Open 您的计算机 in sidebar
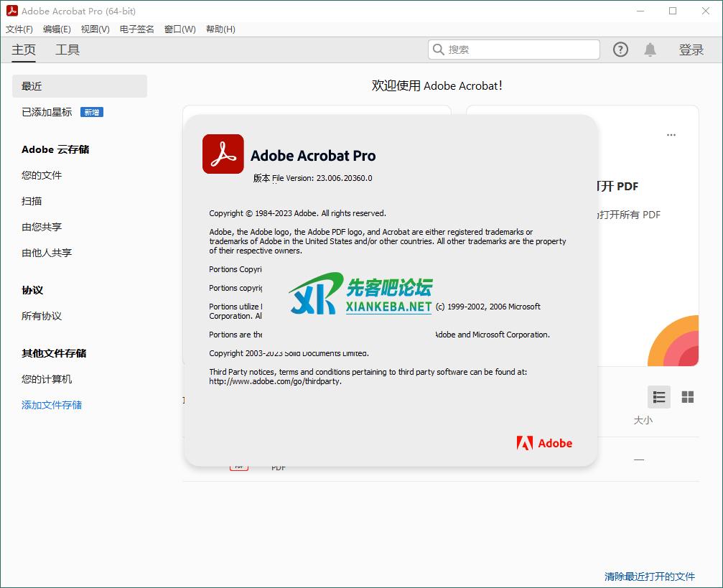The image size is (723, 588). (x=47, y=379)
